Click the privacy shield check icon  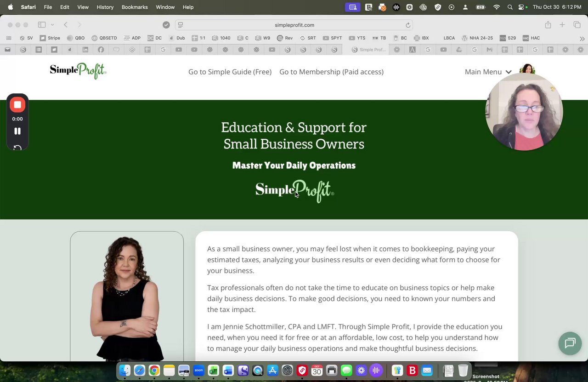(166, 25)
